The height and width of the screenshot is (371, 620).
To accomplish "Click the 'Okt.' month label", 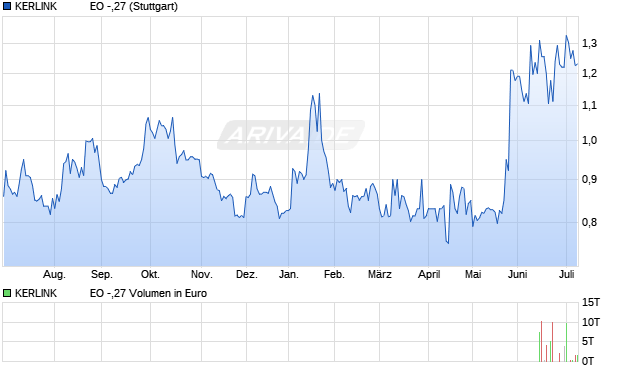I will pyautogui.click(x=150, y=274).
